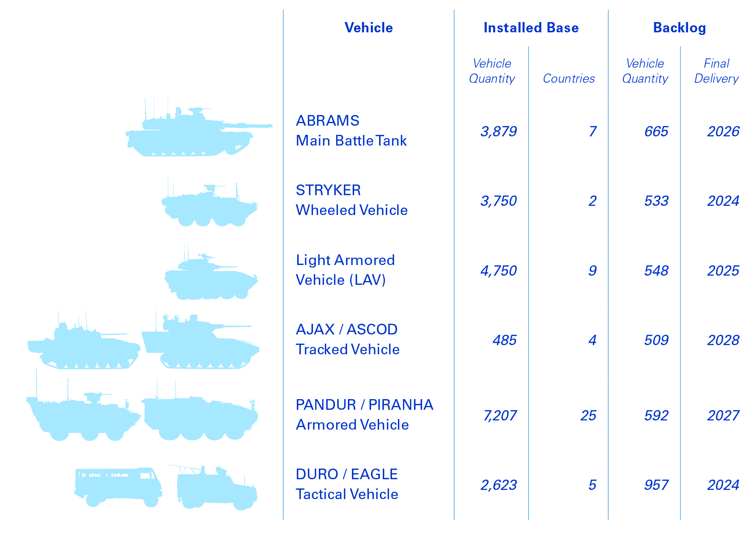This screenshot has width=756, height=534.
Task: Click the Final Delivery subheader
Action: [x=716, y=71]
